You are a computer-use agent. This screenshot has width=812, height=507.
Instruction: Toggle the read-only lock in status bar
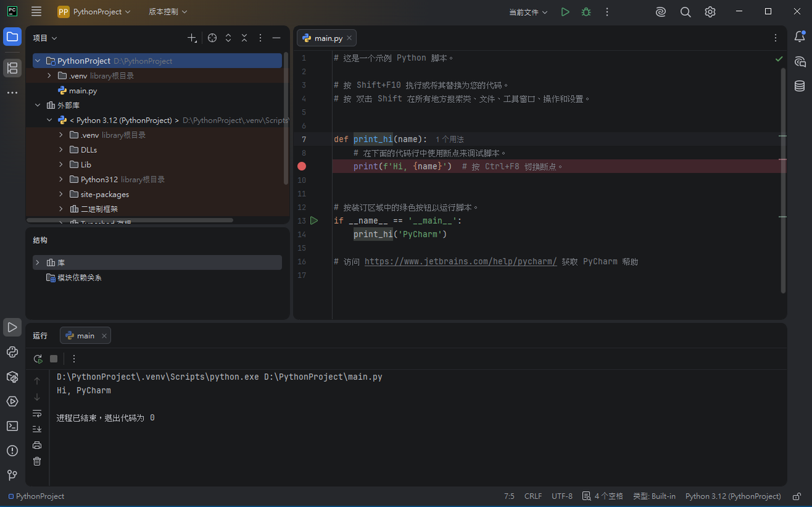pos(797,496)
